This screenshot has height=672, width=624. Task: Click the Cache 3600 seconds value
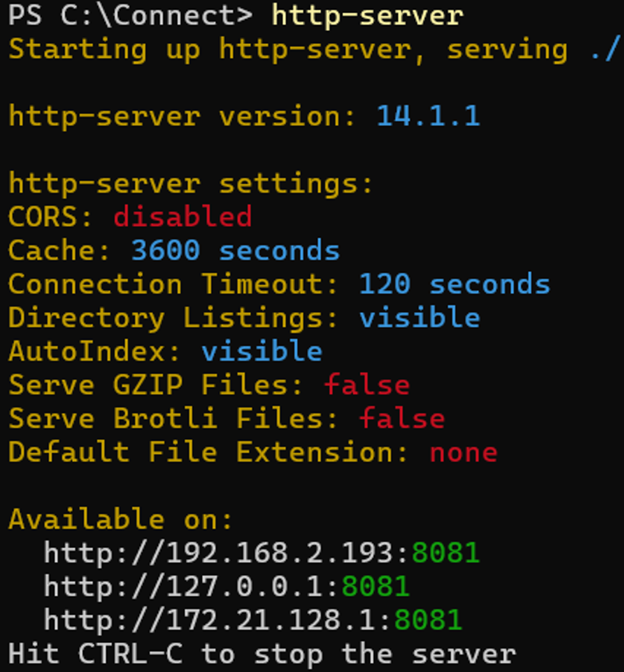coord(235,250)
